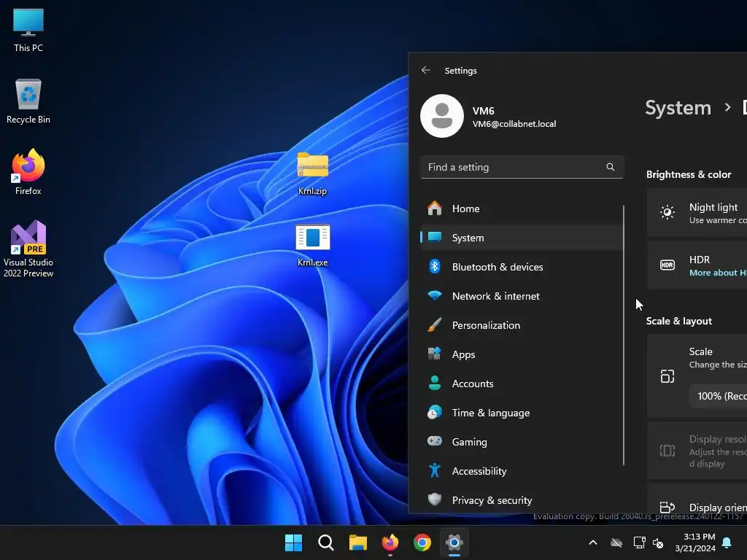
Task: Launch Firefox from desktop shortcut
Action: (28, 172)
